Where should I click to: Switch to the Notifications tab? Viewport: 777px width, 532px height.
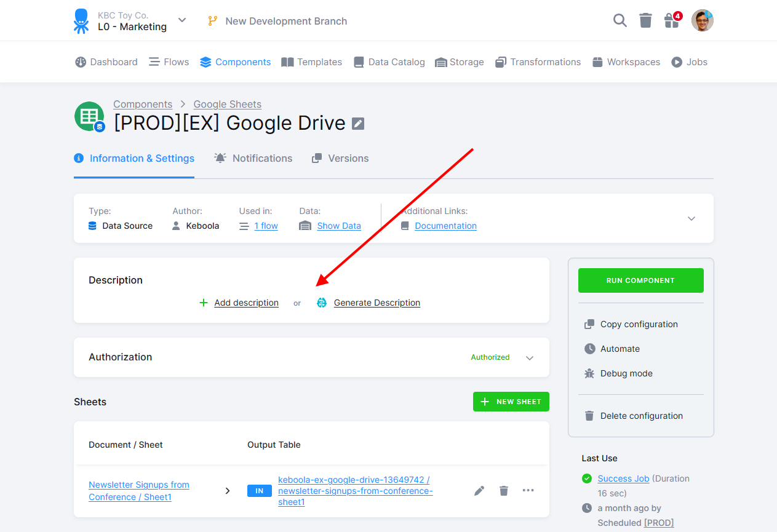[253, 158]
